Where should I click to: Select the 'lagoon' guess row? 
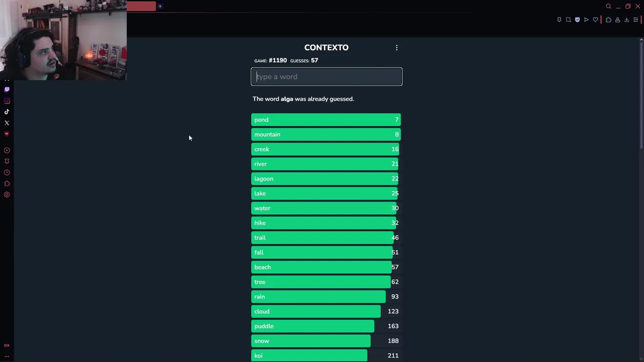[326, 178]
